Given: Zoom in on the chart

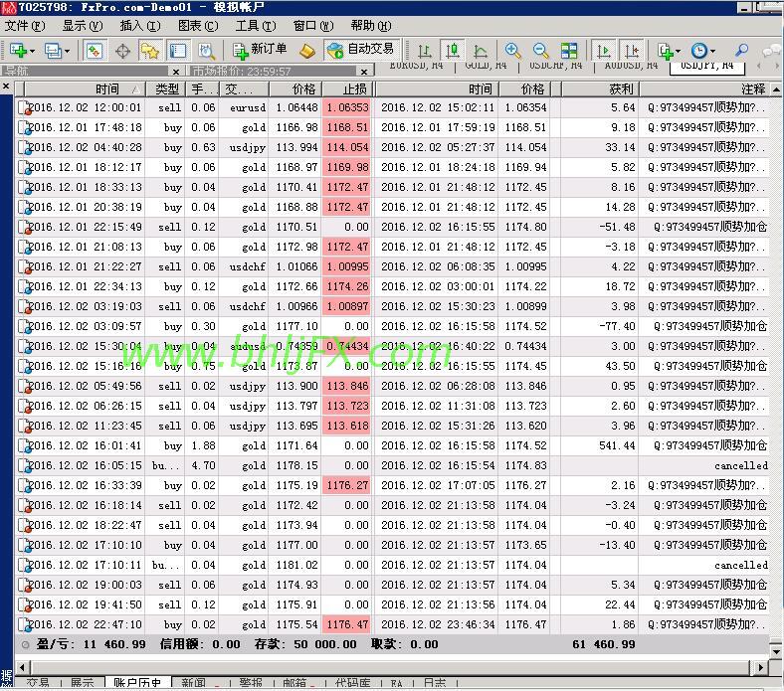Looking at the screenshot, I should coord(512,51).
